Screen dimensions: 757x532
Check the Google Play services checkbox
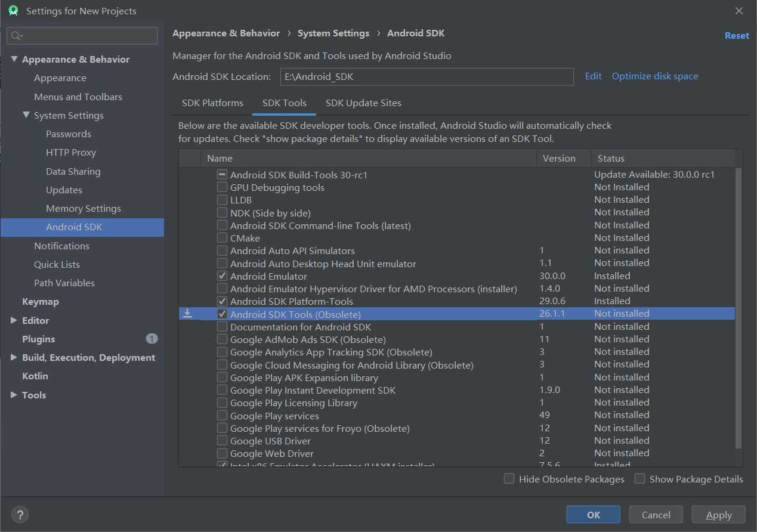click(x=222, y=416)
